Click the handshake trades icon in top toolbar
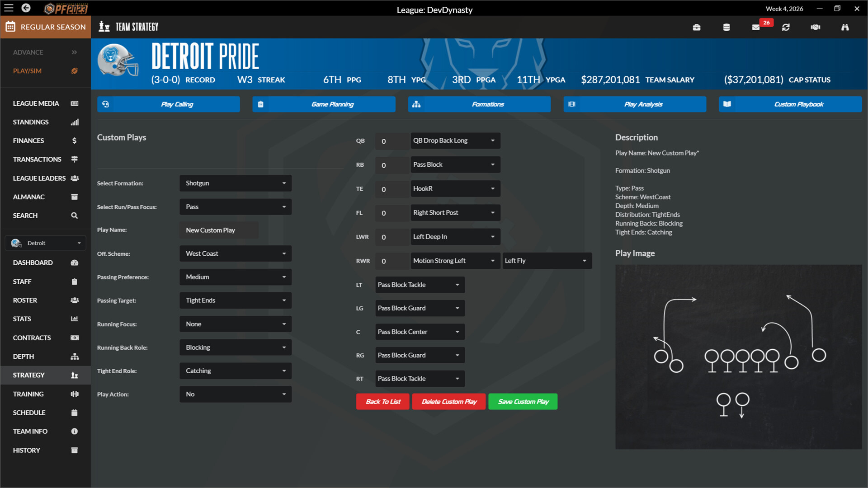 815,27
